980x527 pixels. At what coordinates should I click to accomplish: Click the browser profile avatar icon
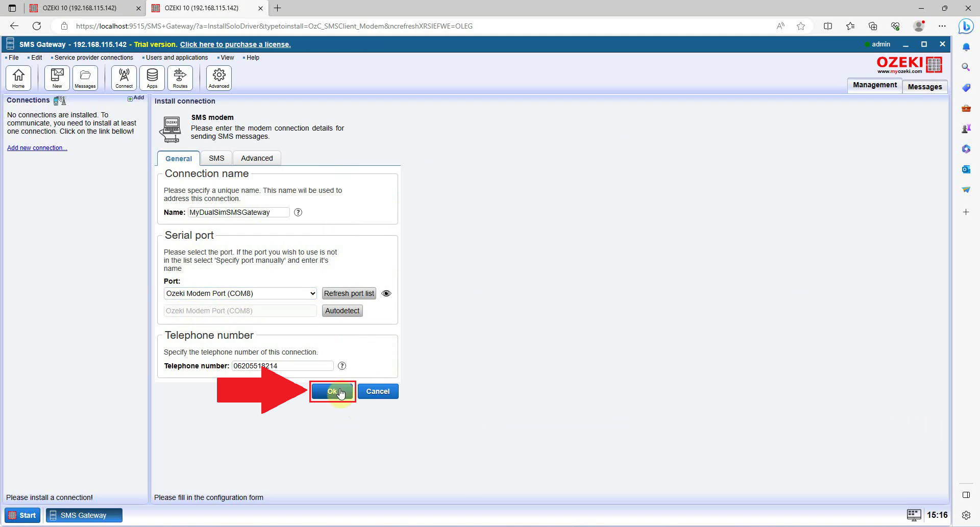[x=919, y=26]
